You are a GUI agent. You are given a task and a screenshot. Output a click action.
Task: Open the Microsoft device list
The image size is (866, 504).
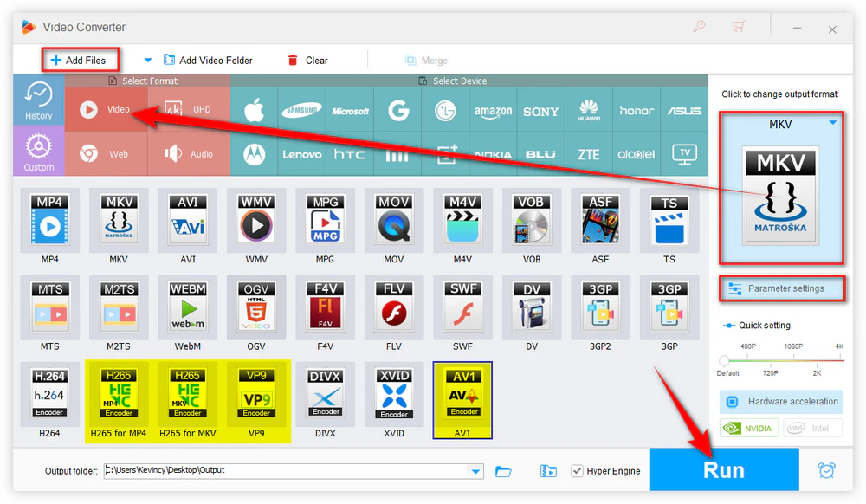pos(350,110)
